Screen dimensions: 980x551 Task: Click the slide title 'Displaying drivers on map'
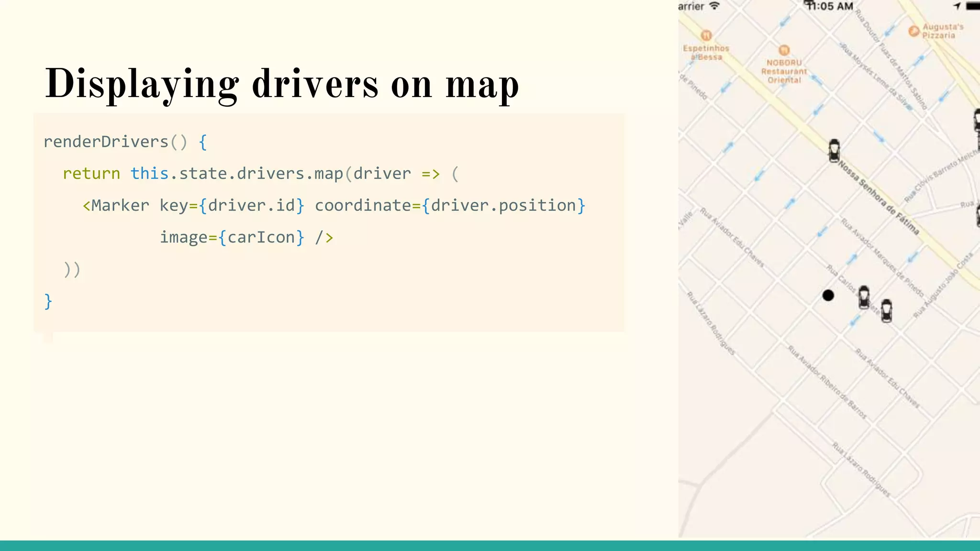pos(282,84)
